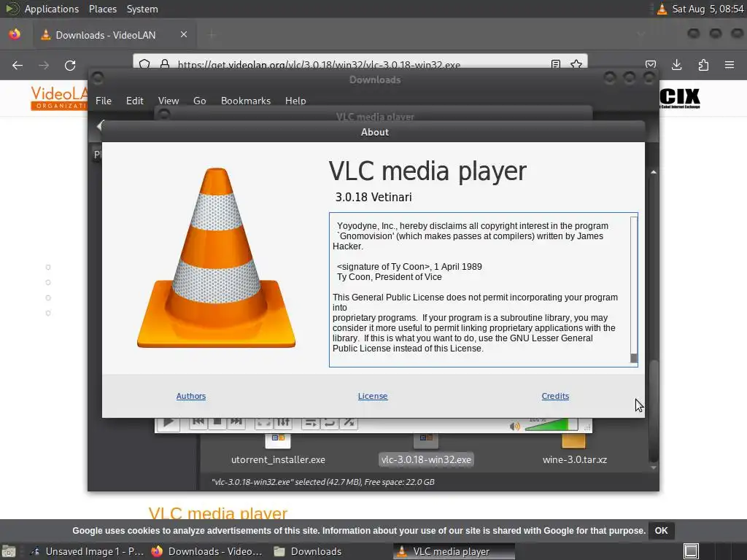Bookmark this page with star icon

[x=576, y=64]
